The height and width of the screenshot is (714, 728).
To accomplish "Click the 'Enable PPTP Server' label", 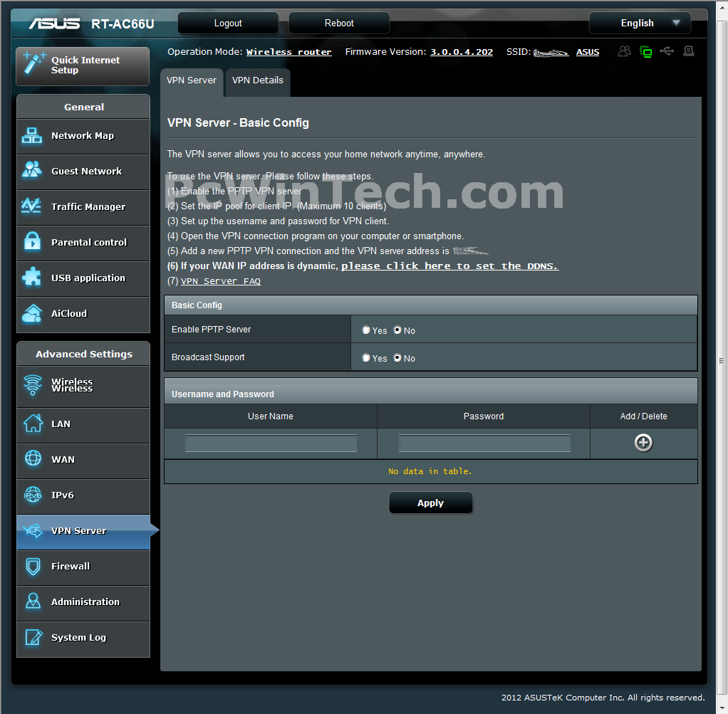I will tap(212, 330).
